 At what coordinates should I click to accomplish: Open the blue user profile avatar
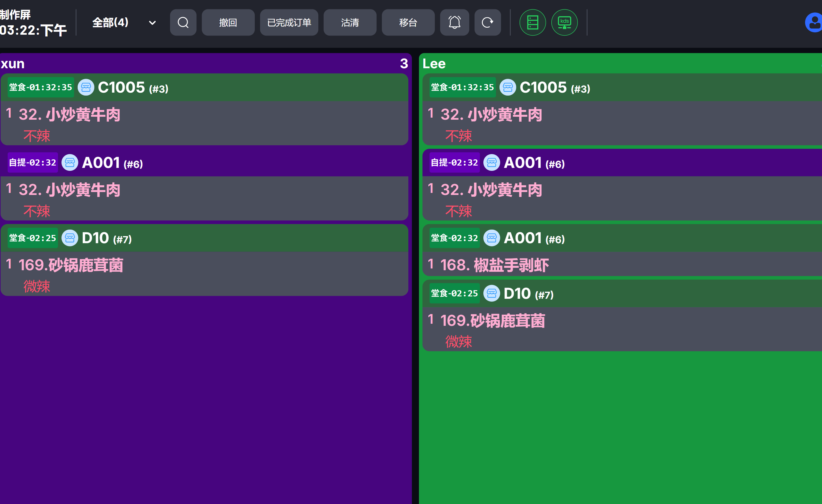pos(814,22)
